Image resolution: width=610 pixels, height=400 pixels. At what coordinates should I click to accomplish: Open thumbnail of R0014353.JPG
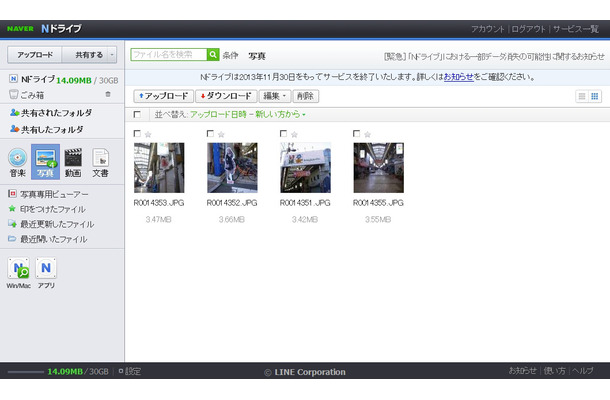(x=159, y=168)
